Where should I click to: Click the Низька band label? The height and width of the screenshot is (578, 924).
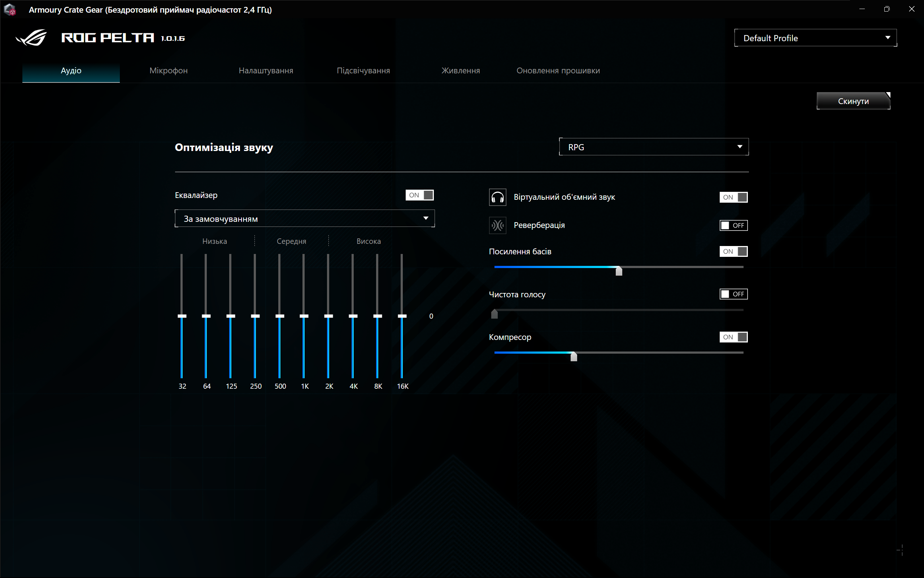[x=215, y=241]
